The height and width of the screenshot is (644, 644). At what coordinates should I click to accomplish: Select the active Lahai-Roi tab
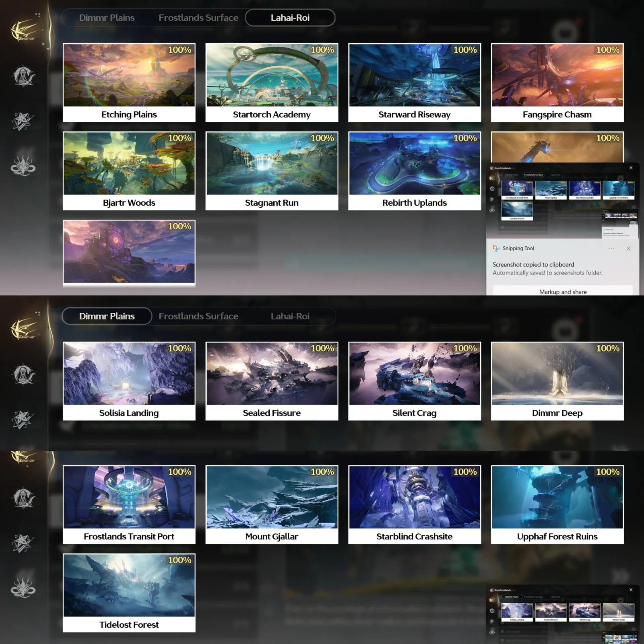pos(290,18)
